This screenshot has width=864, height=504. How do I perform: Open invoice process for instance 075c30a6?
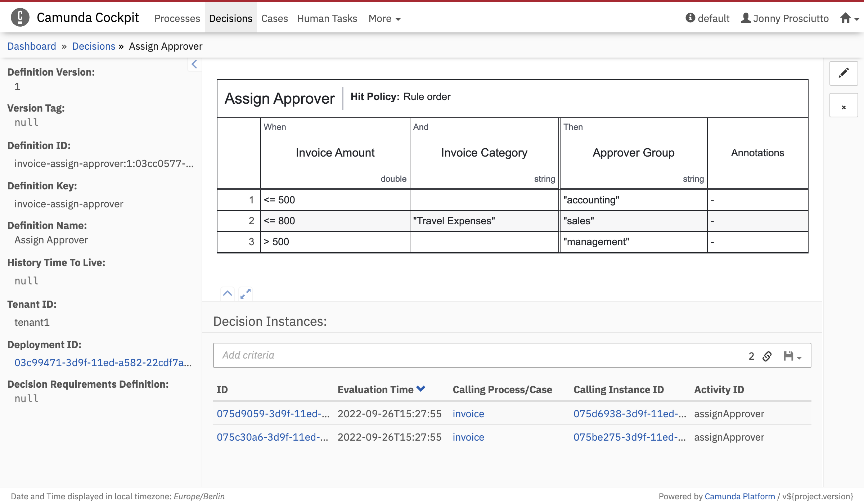click(x=468, y=437)
